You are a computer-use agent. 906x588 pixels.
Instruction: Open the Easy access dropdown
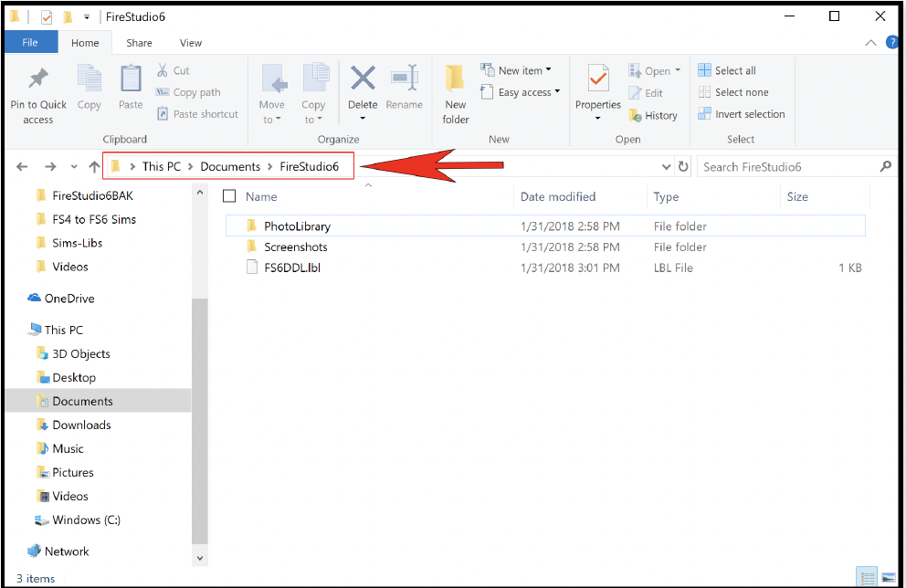[520, 92]
